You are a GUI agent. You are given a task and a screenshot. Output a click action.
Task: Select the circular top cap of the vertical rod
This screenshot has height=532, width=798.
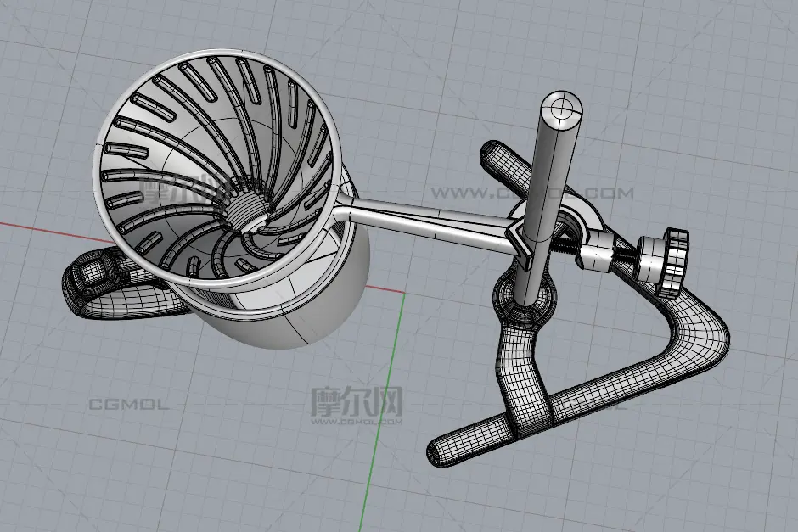click(x=562, y=108)
